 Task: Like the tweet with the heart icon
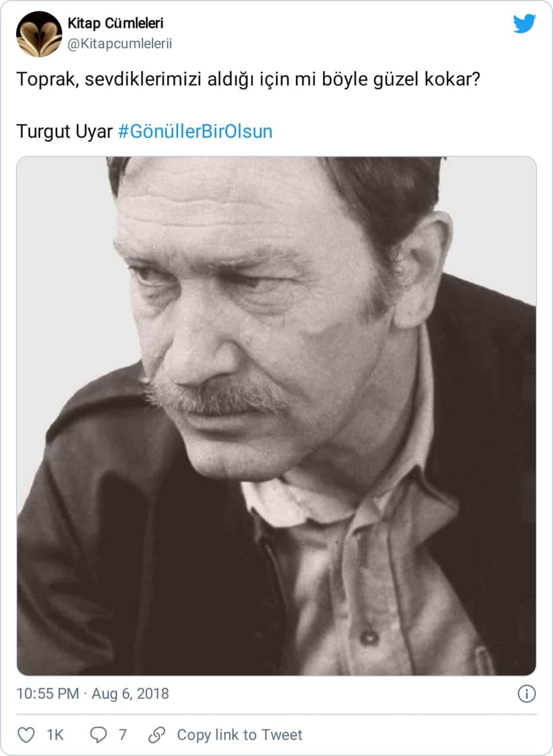(26, 735)
